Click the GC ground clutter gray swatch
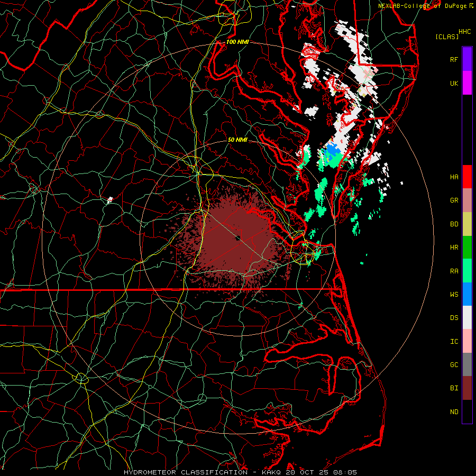 pyautogui.click(x=467, y=364)
